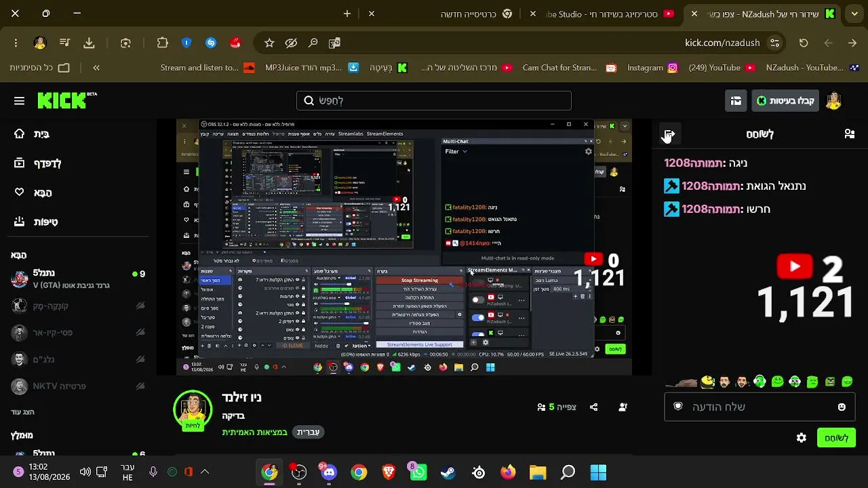Viewport: 868px width, 488px height.
Task: Open the Kick hamburger sidebar menu
Action: coord(19,101)
